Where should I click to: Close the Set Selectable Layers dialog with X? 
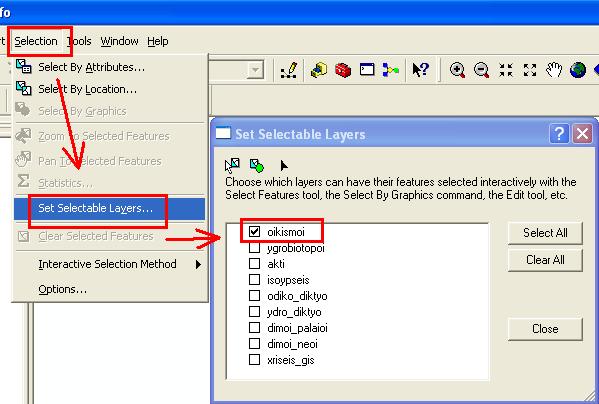(582, 134)
